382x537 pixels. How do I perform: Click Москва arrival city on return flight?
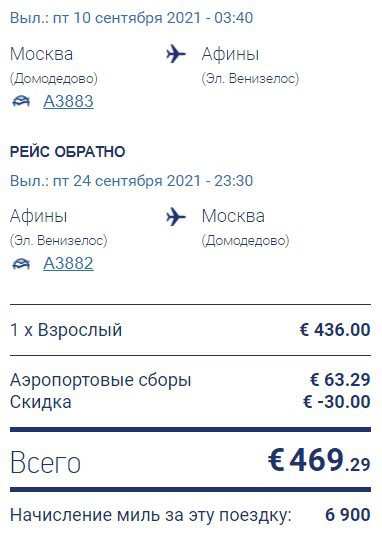click(x=233, y=216)
